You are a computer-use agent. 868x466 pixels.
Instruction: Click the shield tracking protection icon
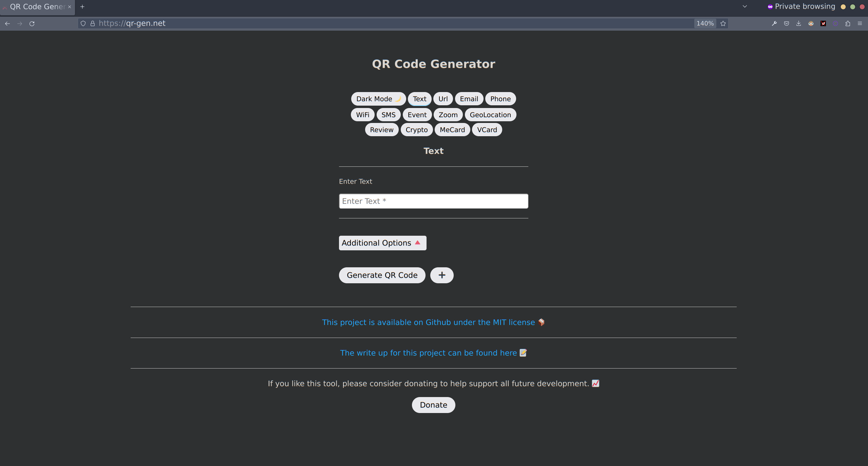[83, 23]
